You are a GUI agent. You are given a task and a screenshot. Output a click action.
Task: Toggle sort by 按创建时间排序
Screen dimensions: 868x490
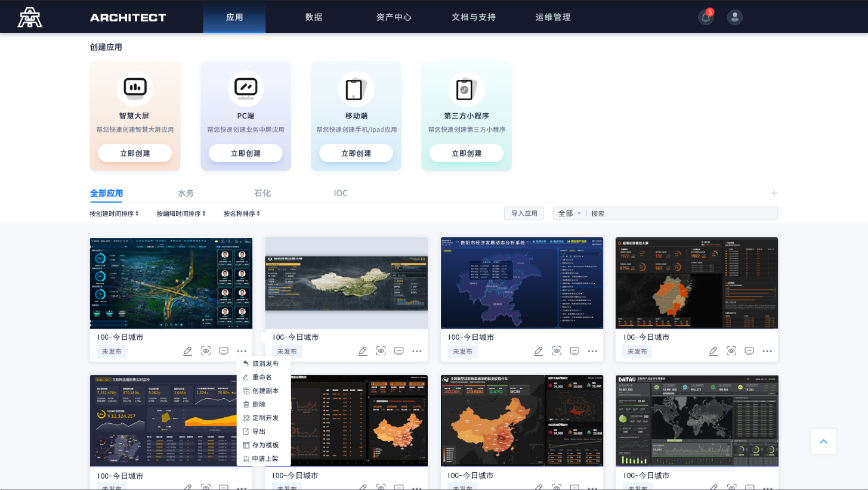114,213
